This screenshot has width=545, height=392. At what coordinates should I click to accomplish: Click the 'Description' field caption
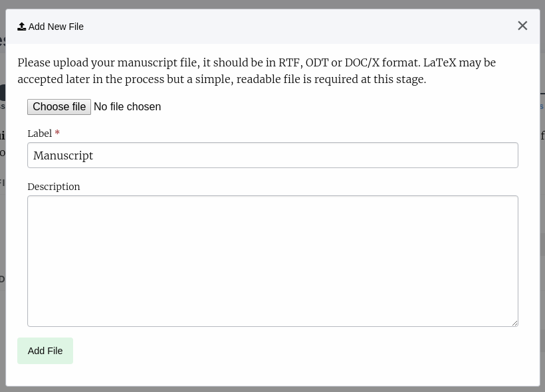54,187
